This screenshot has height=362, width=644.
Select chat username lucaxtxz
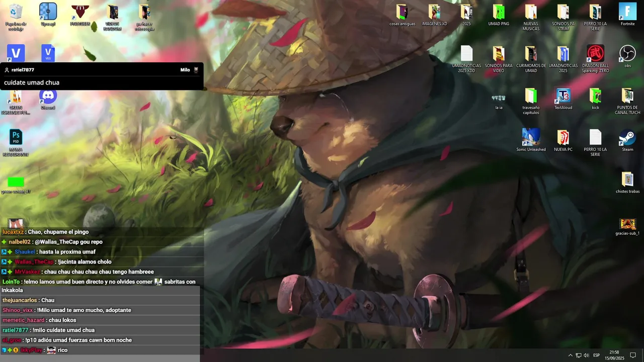[13, 232]
